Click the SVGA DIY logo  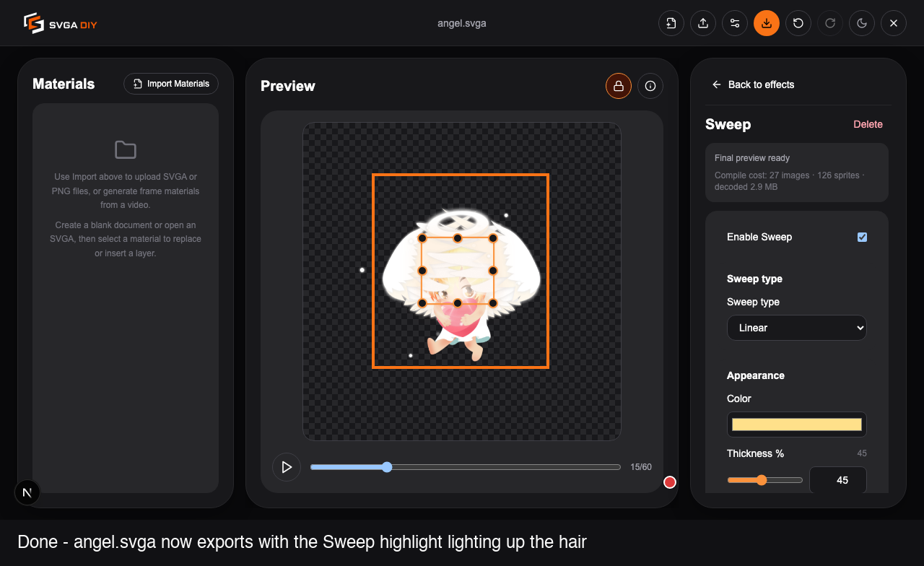tap(61, 23)
